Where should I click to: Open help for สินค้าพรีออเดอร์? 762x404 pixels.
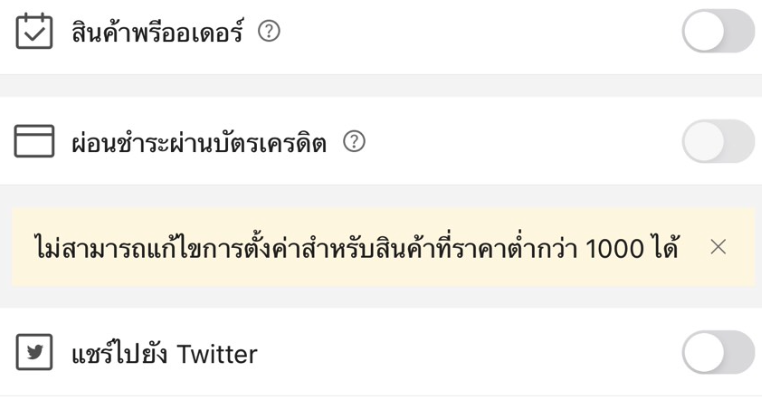pos(269,32)
